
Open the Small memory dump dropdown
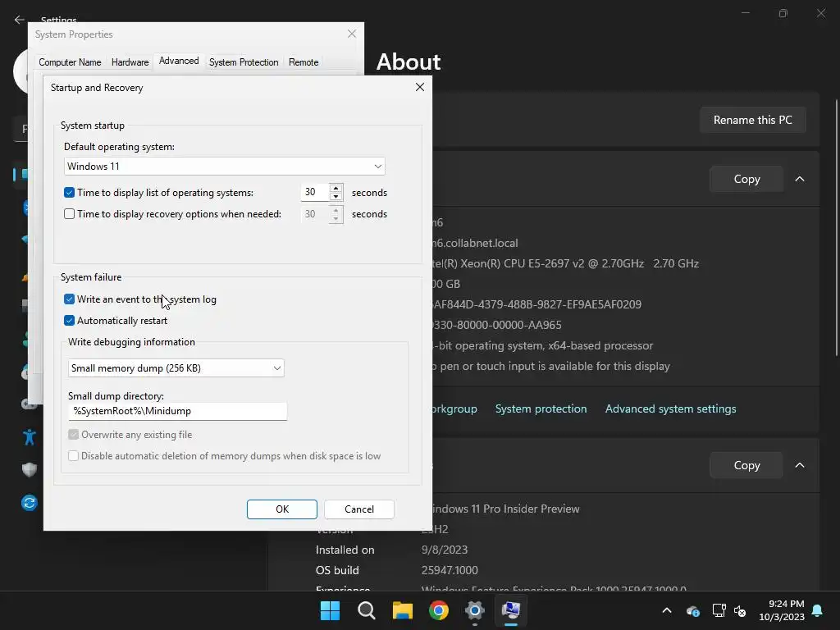[176, 368]
